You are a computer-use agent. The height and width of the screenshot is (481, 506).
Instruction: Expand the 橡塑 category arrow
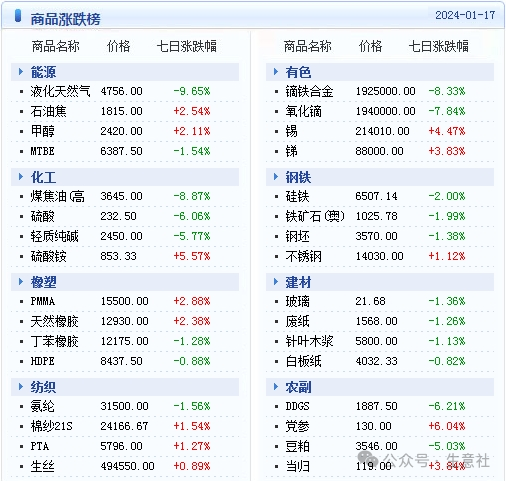coord(21,282)
